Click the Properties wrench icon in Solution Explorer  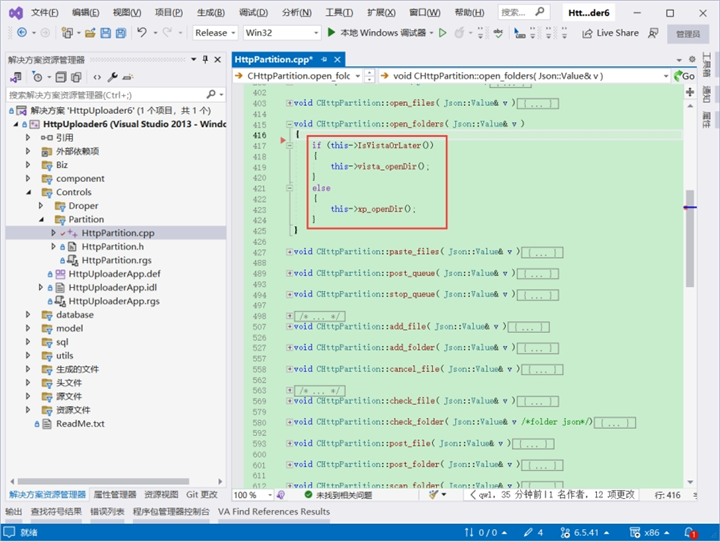click(x=112, y=77)
